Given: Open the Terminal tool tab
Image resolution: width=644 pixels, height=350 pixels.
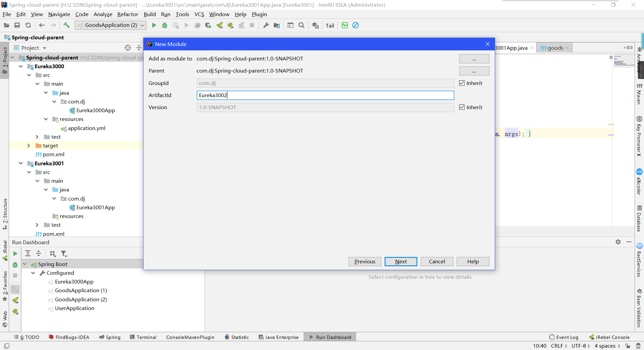Looking at the screenshot, I should pos(143,337).
